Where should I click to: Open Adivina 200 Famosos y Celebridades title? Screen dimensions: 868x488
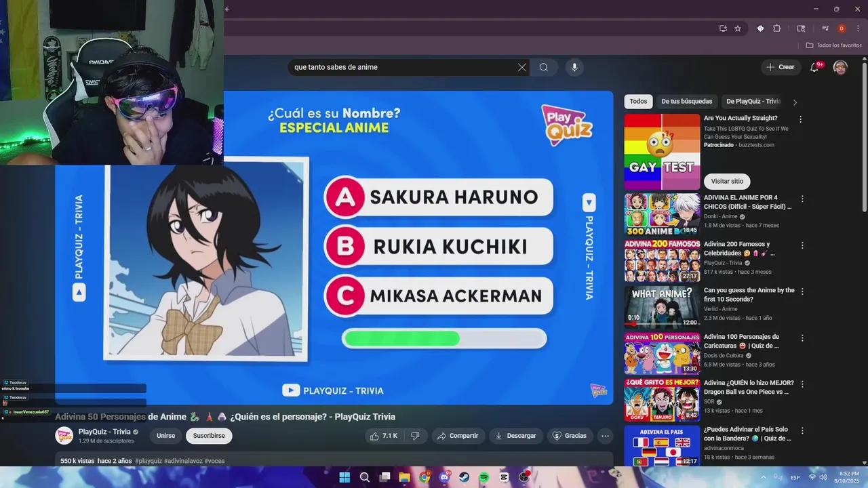point(738,249)
